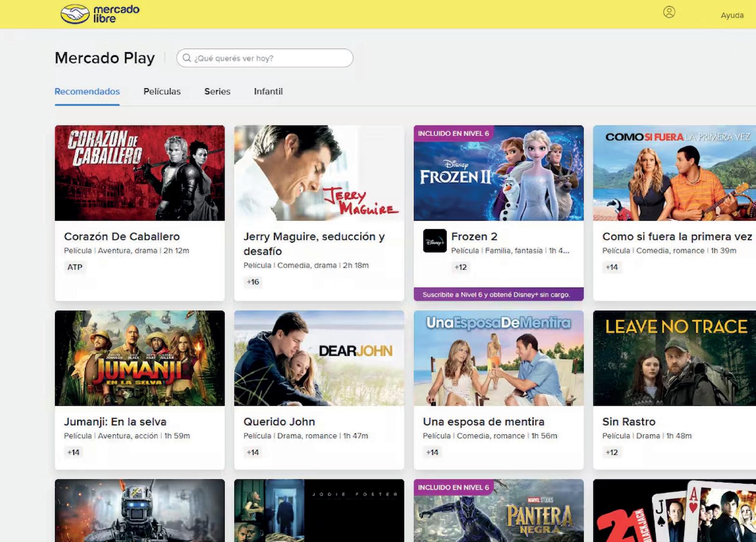Open the user account profile icon

pyautogui.click(x=669, y=12)
